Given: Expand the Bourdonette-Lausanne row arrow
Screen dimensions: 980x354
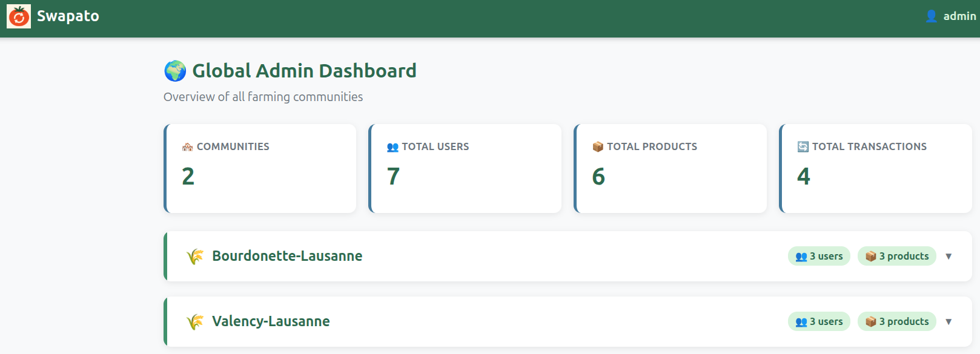Looking at the screenshot, I should (x=949, y=257).
